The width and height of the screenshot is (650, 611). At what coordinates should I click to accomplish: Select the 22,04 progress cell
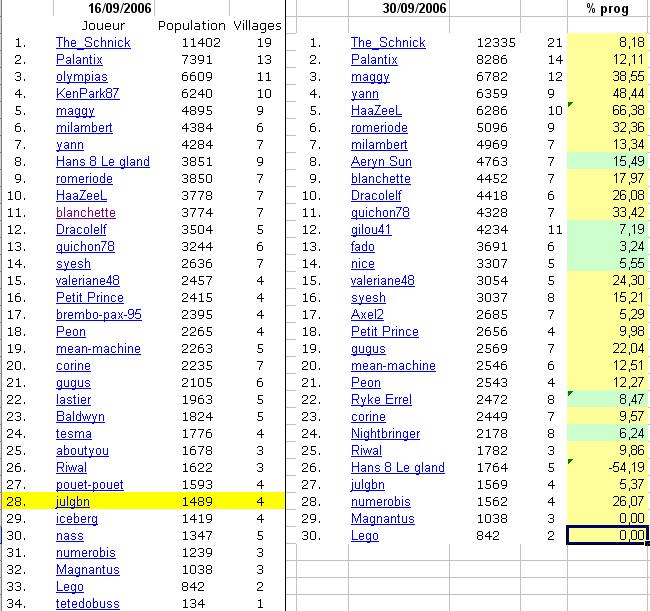coord(607,349)
